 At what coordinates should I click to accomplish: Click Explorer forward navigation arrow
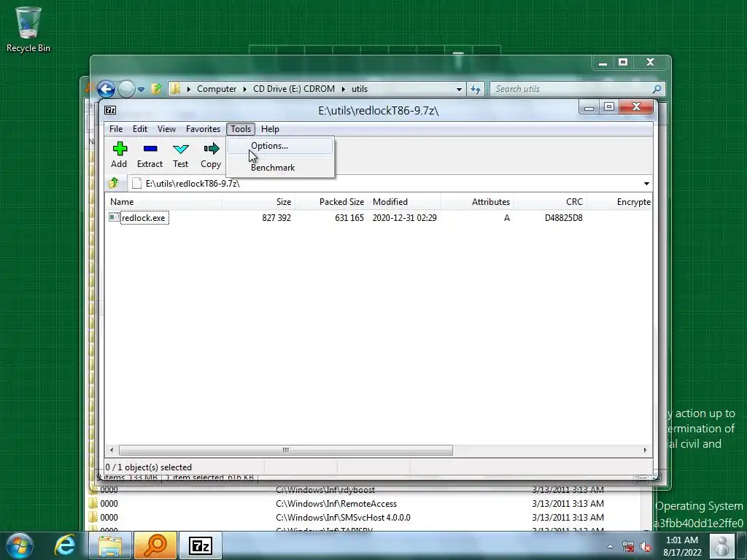(126, 89)
